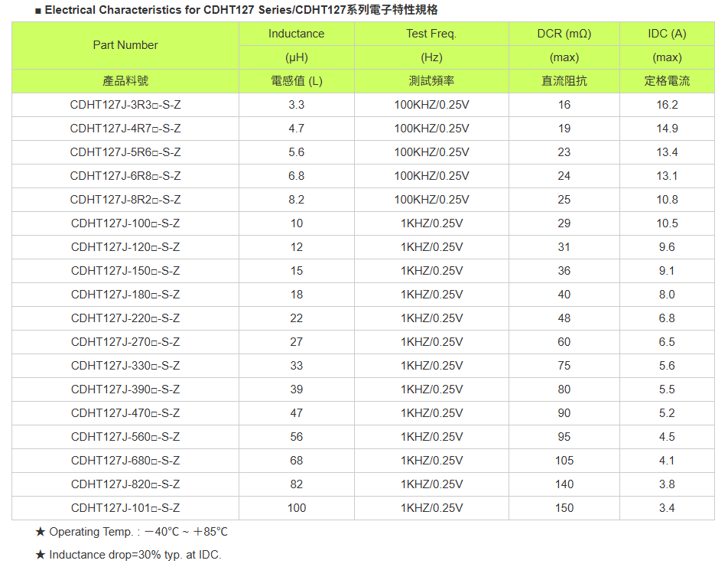Select part number CDHT127J-180□-S-Z
Image resolution: width=728 pixels, height=567 pixels.
pyautogui.click(x=125, y=294)
